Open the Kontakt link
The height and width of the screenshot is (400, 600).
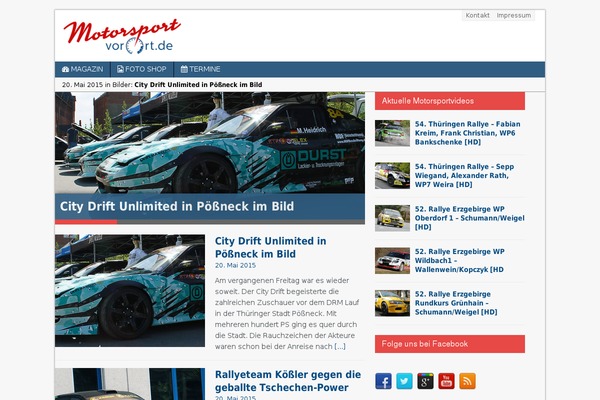(x=477, y=15)
